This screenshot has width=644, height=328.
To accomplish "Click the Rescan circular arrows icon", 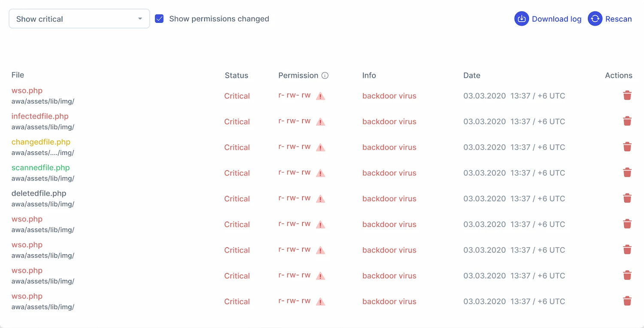I will tap(595, 19).
